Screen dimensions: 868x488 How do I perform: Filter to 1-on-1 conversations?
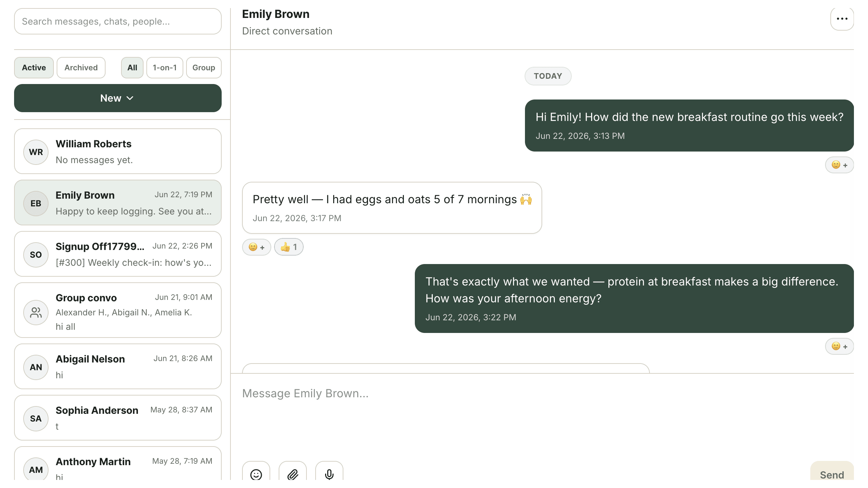pos(165,68)
